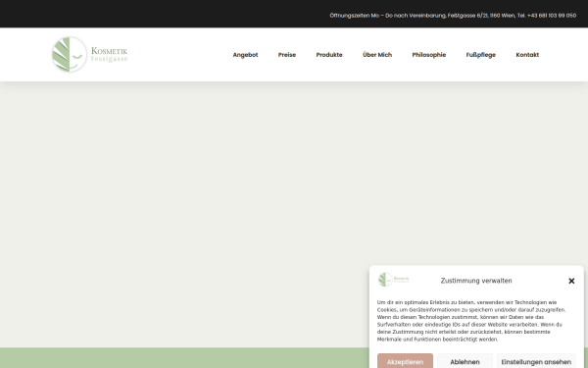Open the Angebot menu item
This screenshot has width=588, height=368.
[245, 55]
